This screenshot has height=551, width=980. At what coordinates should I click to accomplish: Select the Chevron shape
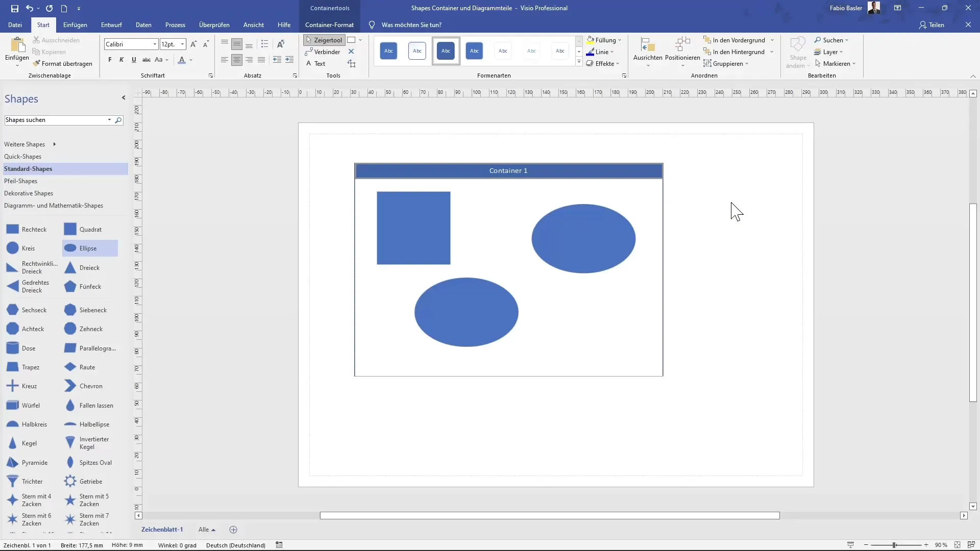coord(83,386)
